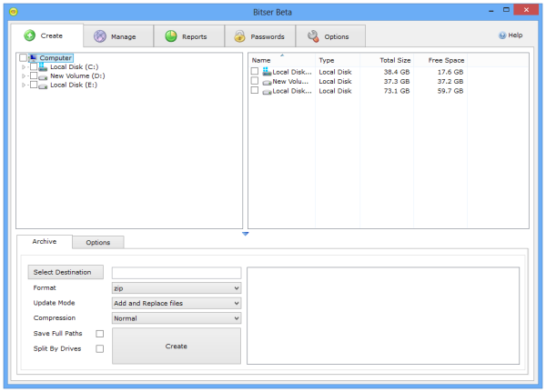546x392 pixels.
Task: Click the 38.4 GB total size cell
Action: pyautogui.click(x=397, y=72)
